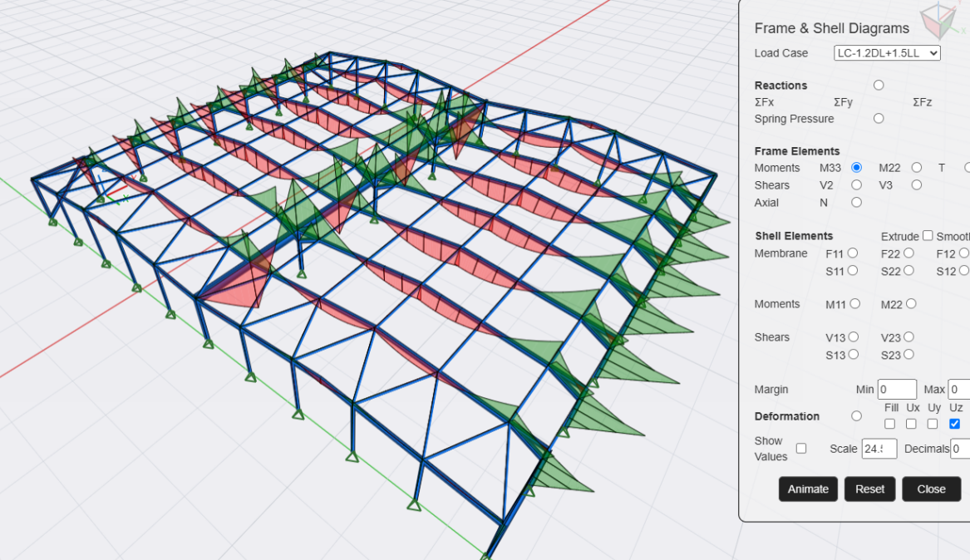Open the Load Case dropdown

(887, 53)
